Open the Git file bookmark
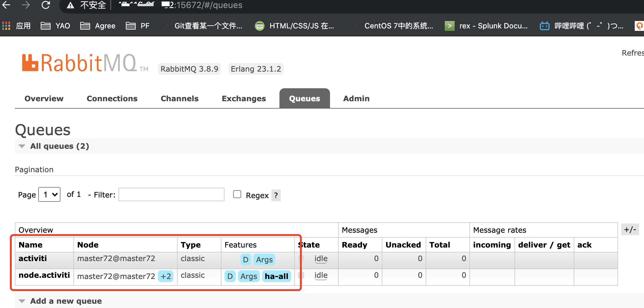The height and width of the screenshot is (308, 644). [x=202, y=26]
